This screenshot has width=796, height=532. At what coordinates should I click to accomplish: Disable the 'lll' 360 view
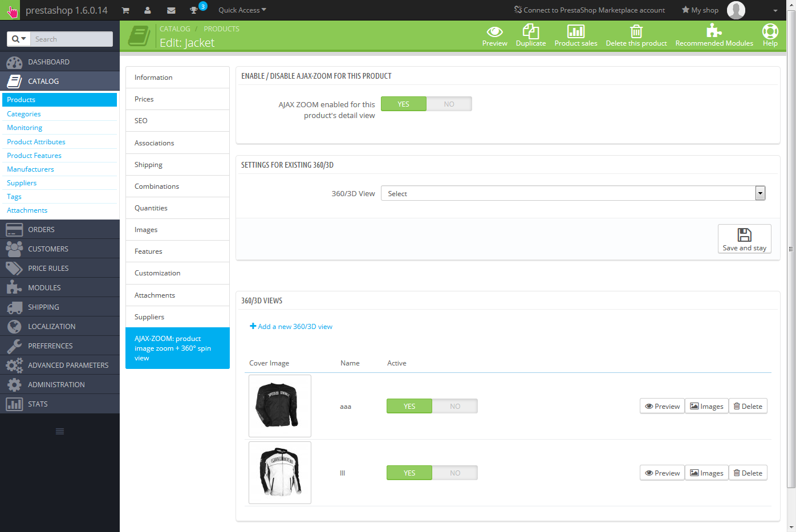(x=454, y=473)
